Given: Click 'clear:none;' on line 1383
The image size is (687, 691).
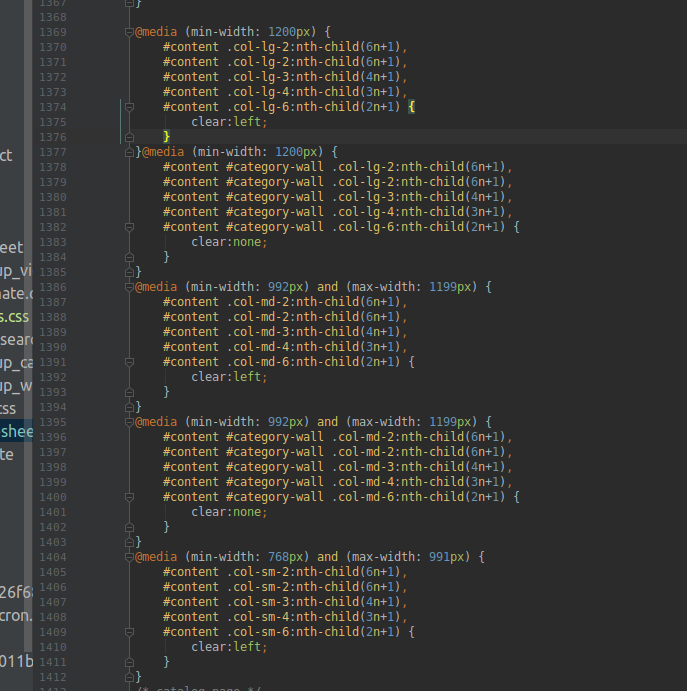Looking at the screenshot, I should pos(229,242).
